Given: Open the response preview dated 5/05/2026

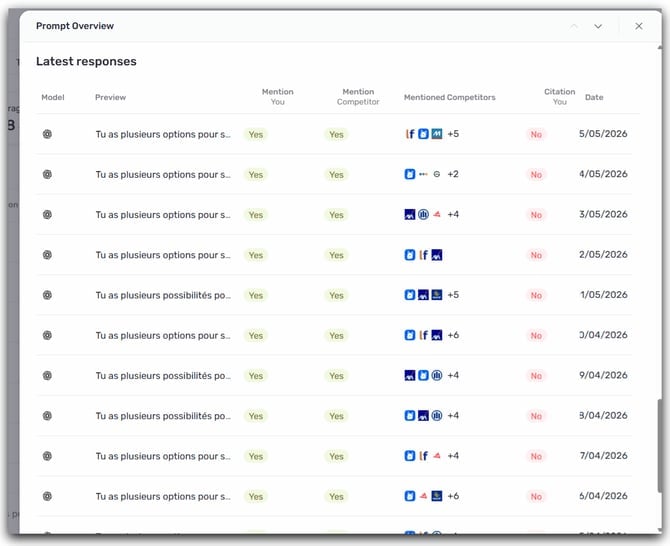Looking at the screenshot, I should 163,134.
